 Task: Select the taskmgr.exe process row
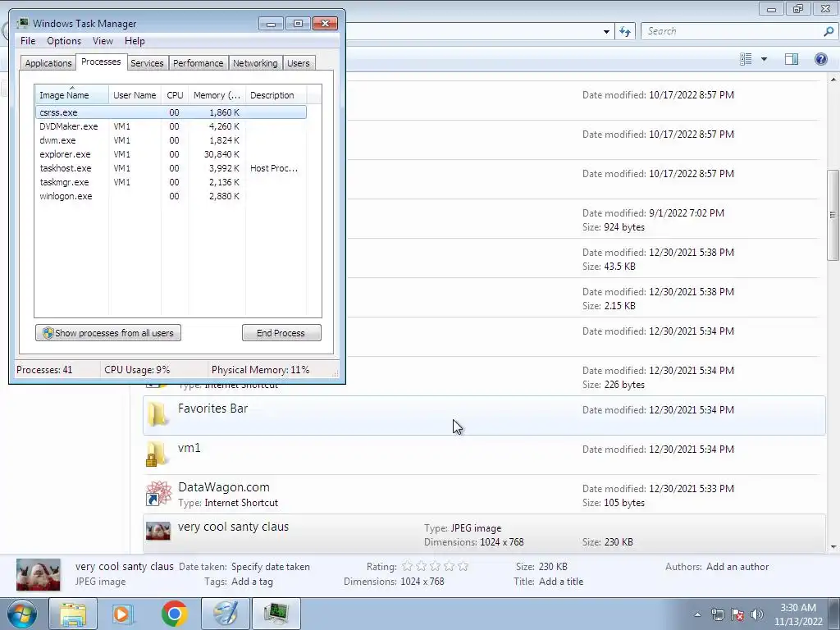[171, 182]
